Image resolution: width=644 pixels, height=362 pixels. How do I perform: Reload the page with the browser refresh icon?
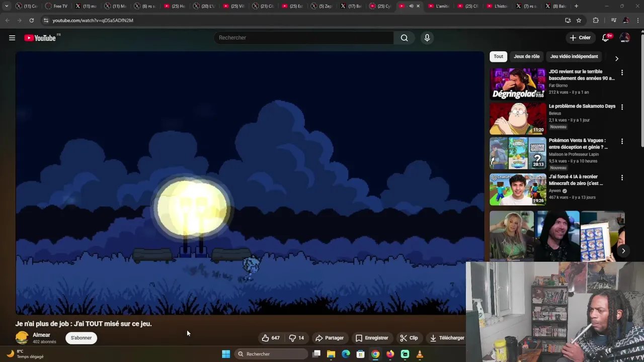[31, 20]
